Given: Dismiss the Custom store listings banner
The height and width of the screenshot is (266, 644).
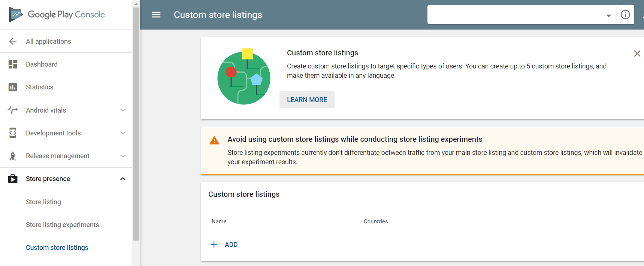Looking at the screenshot, I should tap(637, 53).
